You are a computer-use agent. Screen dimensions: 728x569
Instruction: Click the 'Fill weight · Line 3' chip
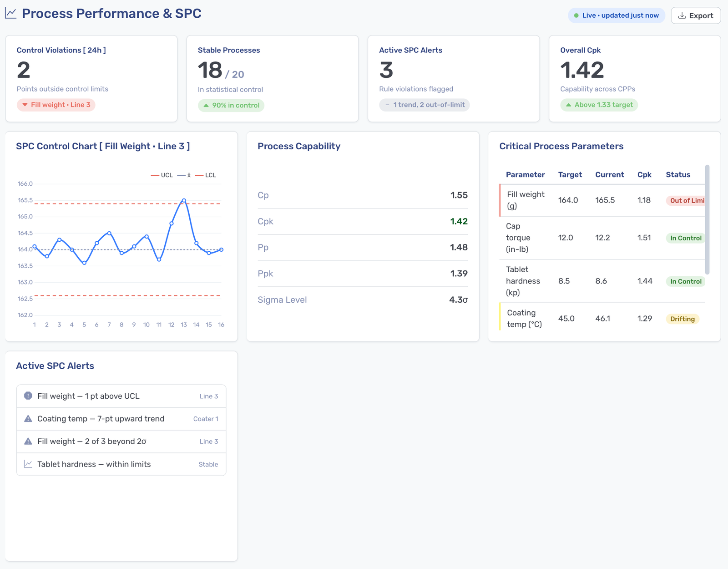click(56, 105)
